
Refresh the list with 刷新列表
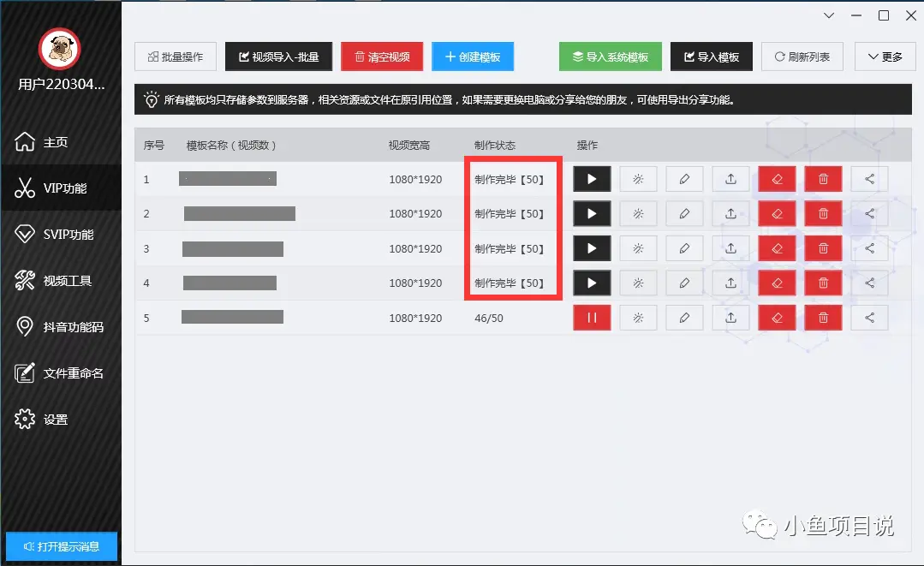[x=802, y=57]
